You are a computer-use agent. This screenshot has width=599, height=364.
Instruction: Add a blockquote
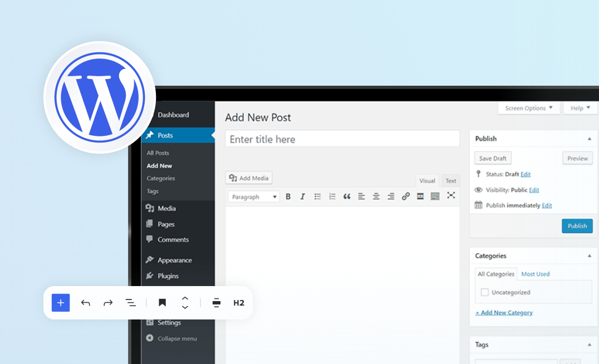[346, 196]
